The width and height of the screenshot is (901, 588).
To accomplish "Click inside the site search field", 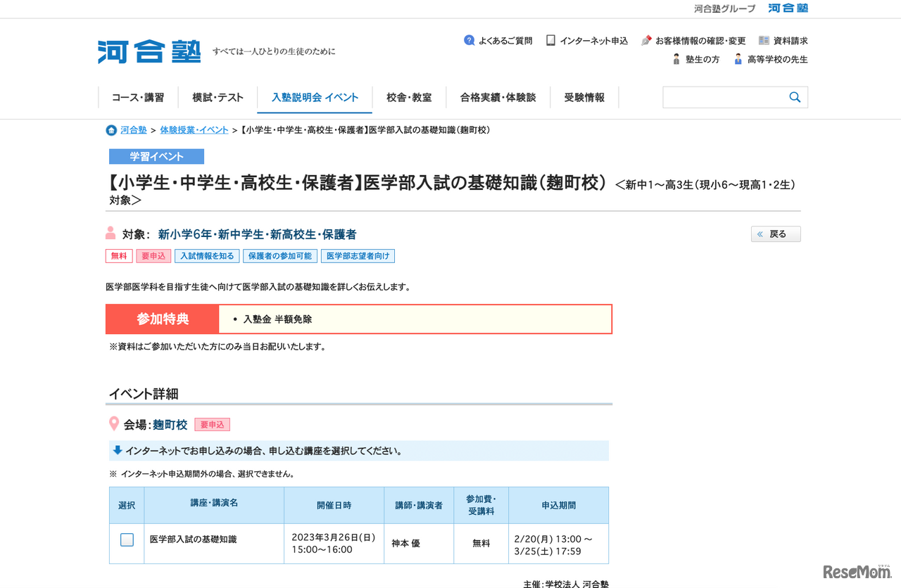I will (x=725, y=97).
